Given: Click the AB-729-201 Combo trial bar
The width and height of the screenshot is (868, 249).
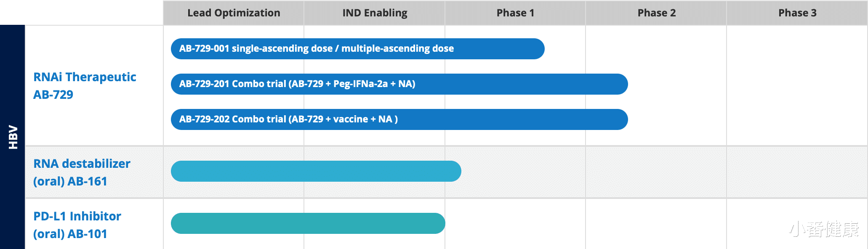Looking at the screenshot, I should point(399,84).
